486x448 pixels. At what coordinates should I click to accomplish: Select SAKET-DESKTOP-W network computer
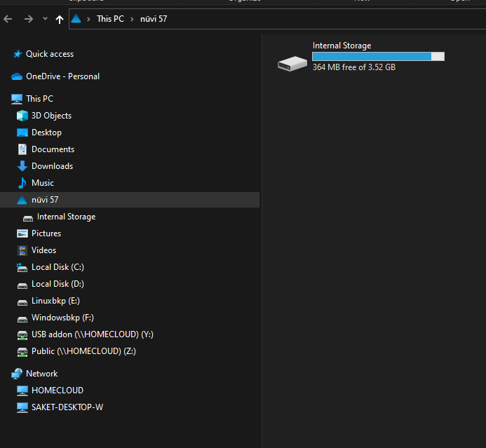point(67,407)
